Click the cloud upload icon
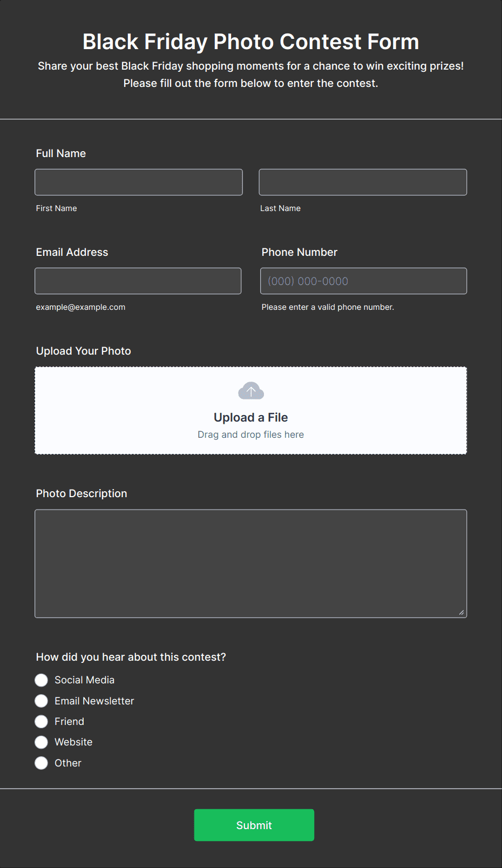The height and width of the screenshot is (868, 502). click(x=251, y=391)
